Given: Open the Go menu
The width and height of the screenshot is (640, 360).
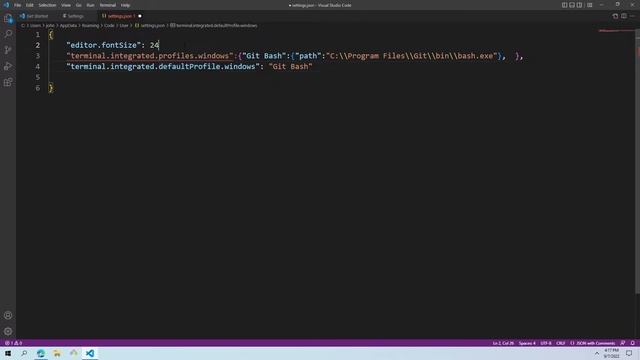Looking at the screenshot, I should click(79, 5).
